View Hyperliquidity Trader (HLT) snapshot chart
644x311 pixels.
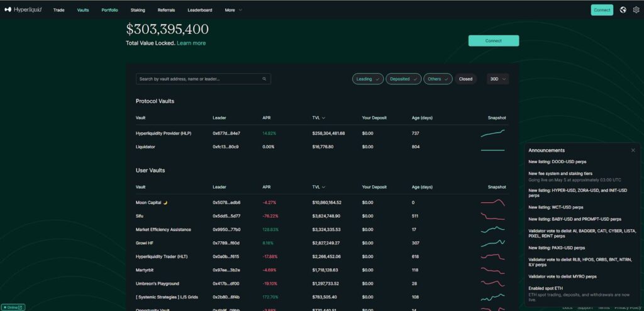click(x=493, y=257)
